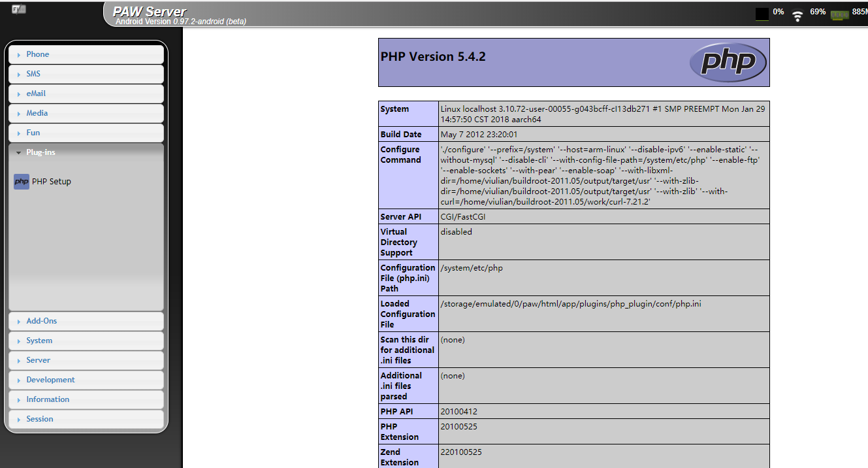Click the PHP Setup plugin icon
This screenshot has width=868, height=468.
click(x=21, y=181)
